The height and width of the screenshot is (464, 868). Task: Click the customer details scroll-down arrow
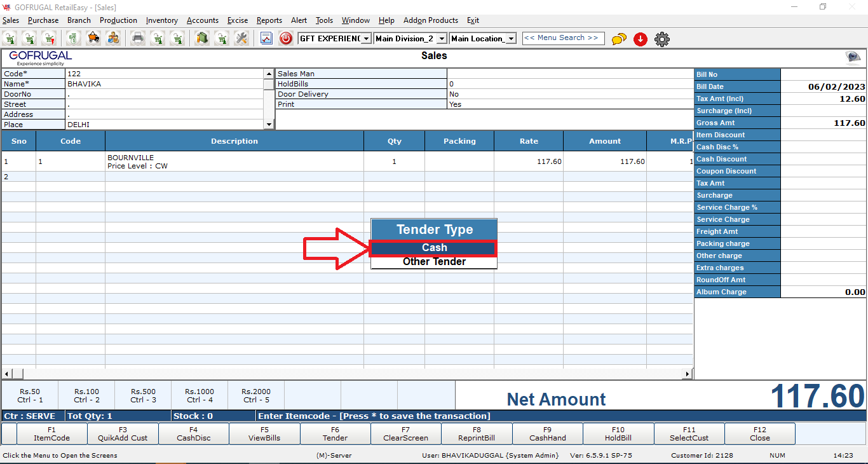coord(269,125)
